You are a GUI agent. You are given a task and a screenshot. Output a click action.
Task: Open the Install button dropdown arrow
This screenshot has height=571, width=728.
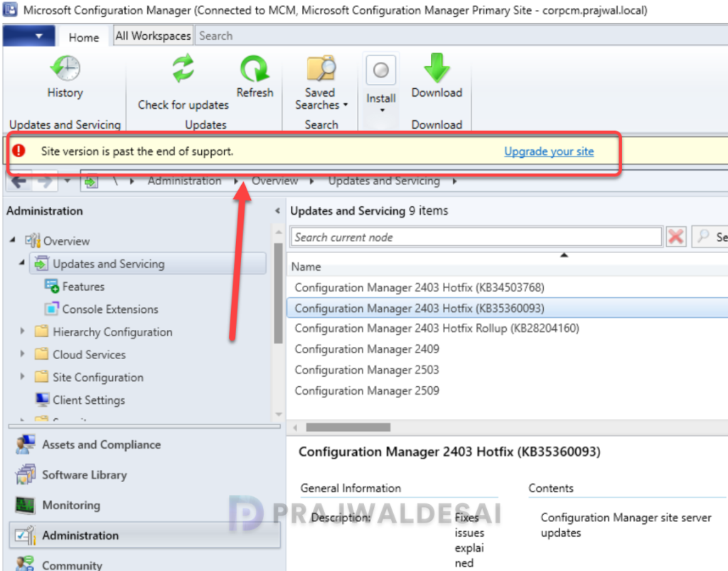pyautogui.click(x=382, y=110)
